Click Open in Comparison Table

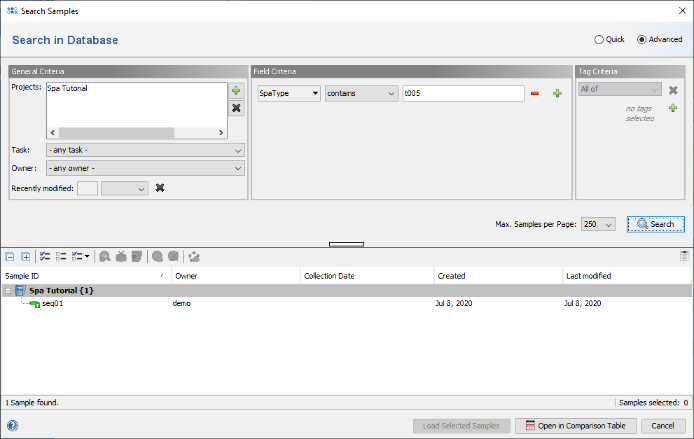[575, 425]
